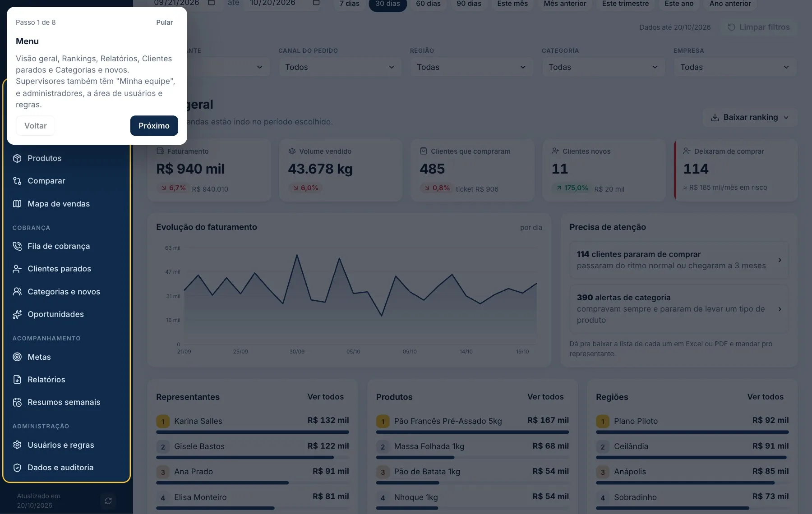Select the 7 dias period chip

(350, 4)
